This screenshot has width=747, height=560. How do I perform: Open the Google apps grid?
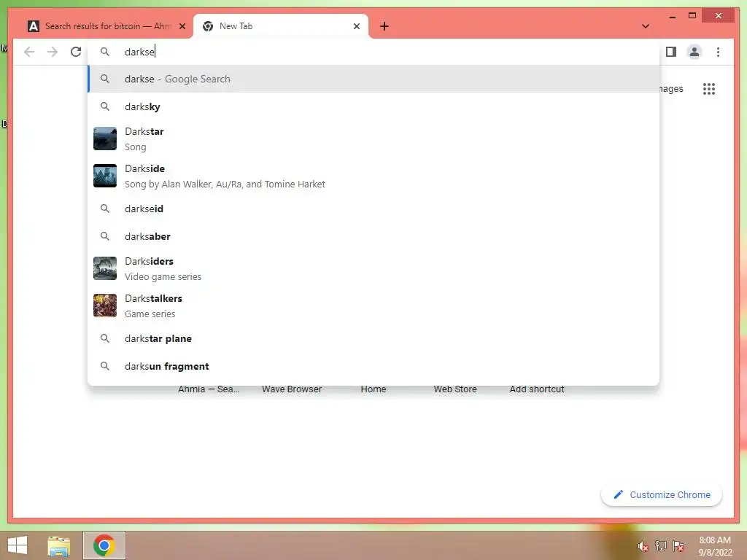coord(709,89)
